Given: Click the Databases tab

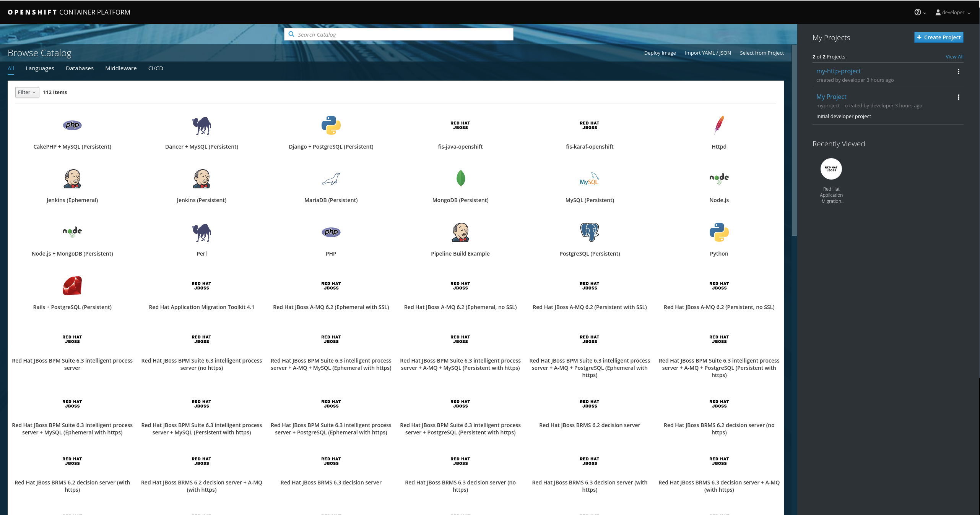Looking at the screenshot, I should click(x=79, y=68).
